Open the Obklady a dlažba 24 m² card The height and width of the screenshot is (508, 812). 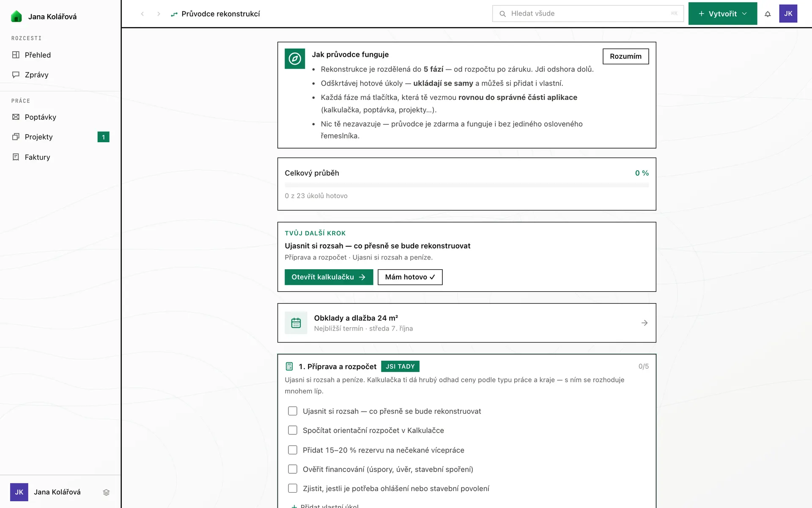[466, 323]
